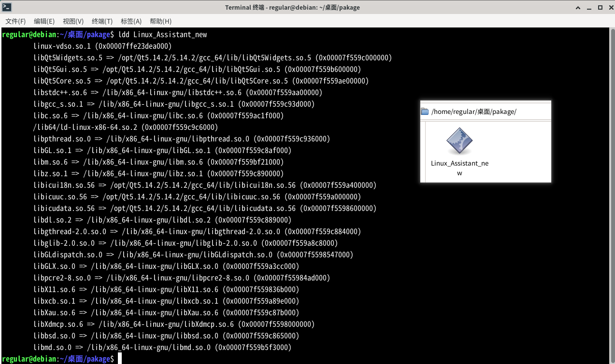The image size is (615, 364).
Task: Select the Linux_Assistant_new file name label
Action: coord(459,168)
